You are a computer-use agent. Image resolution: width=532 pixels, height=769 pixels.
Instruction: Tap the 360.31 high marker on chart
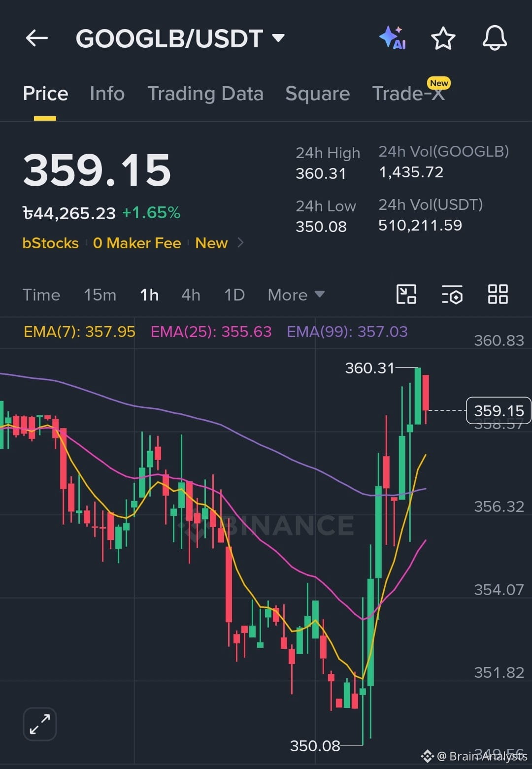coord(370,368)
